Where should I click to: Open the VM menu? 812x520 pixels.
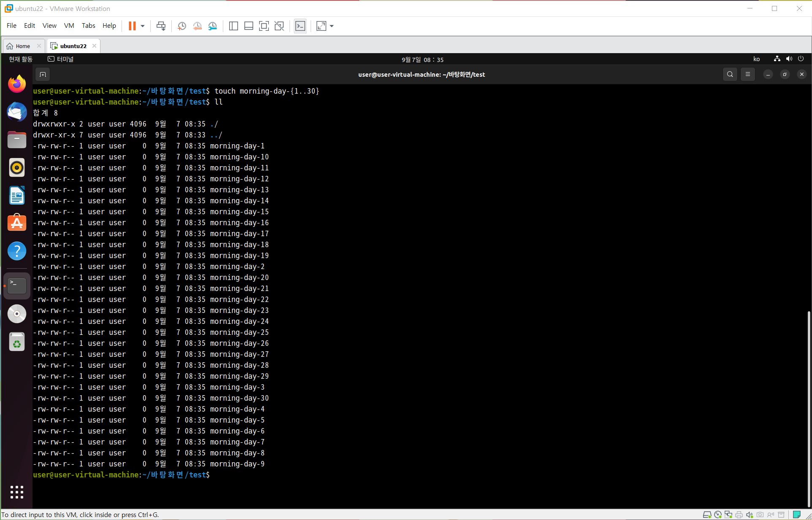click(x=69, y=26)
